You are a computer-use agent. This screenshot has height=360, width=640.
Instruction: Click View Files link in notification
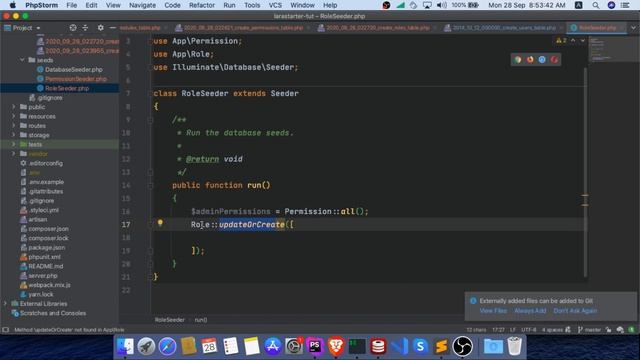[x=493, y=311]
